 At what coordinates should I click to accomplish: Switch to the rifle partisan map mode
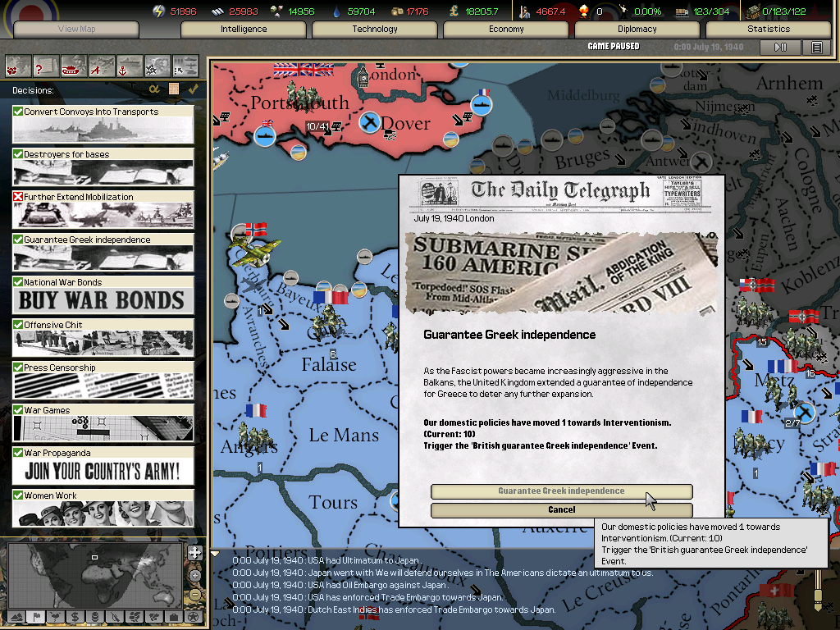tap(115, 617)
